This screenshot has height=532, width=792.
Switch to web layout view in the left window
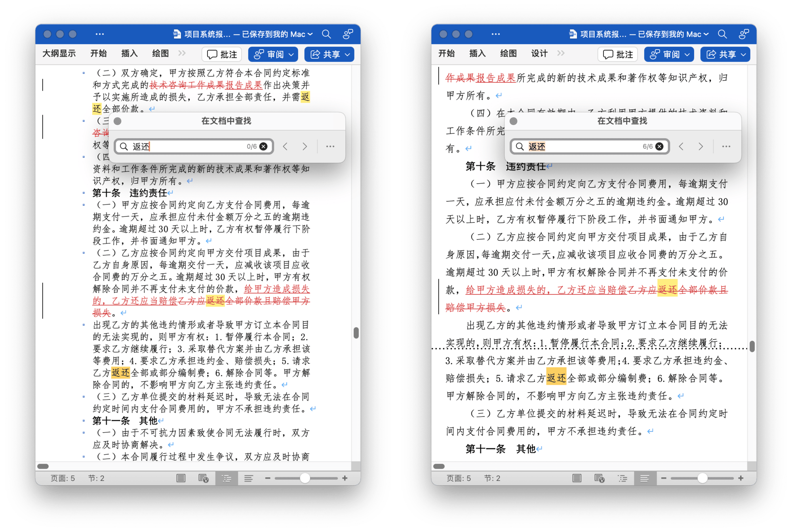coord(204,478)
